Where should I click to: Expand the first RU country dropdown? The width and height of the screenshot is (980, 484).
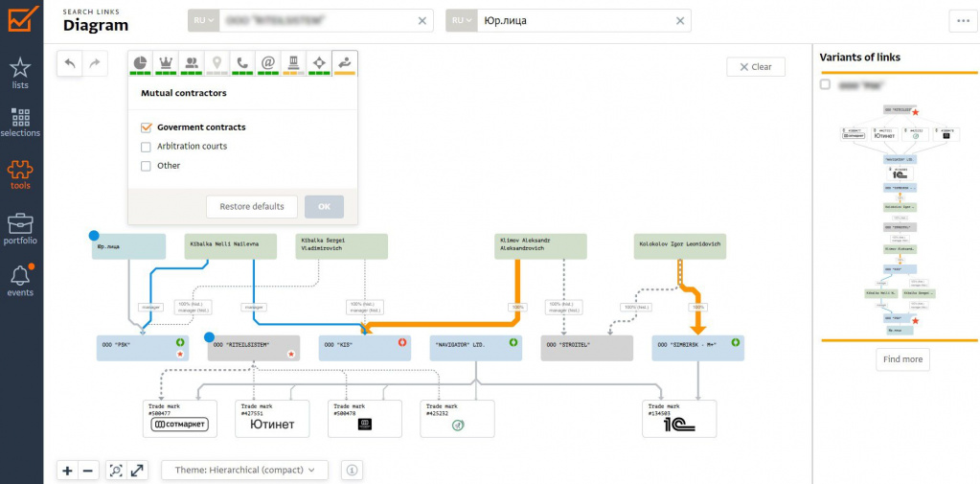(204, 21)
